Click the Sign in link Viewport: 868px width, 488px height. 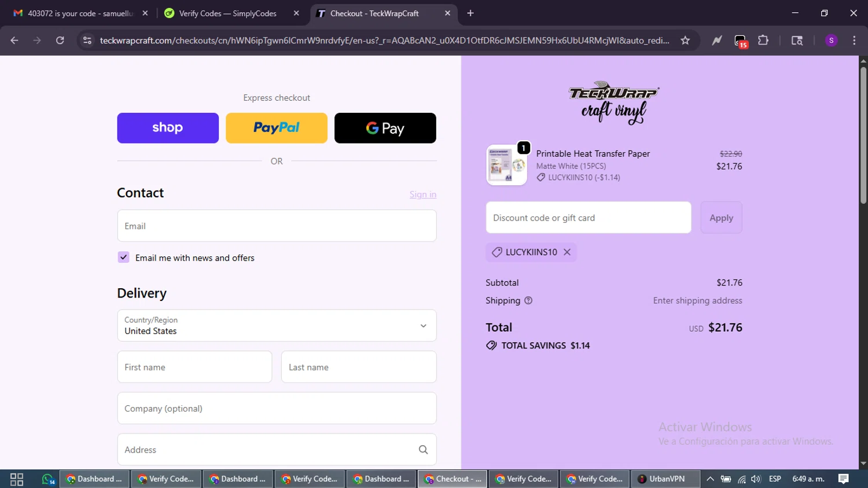(x=423, y=195)
